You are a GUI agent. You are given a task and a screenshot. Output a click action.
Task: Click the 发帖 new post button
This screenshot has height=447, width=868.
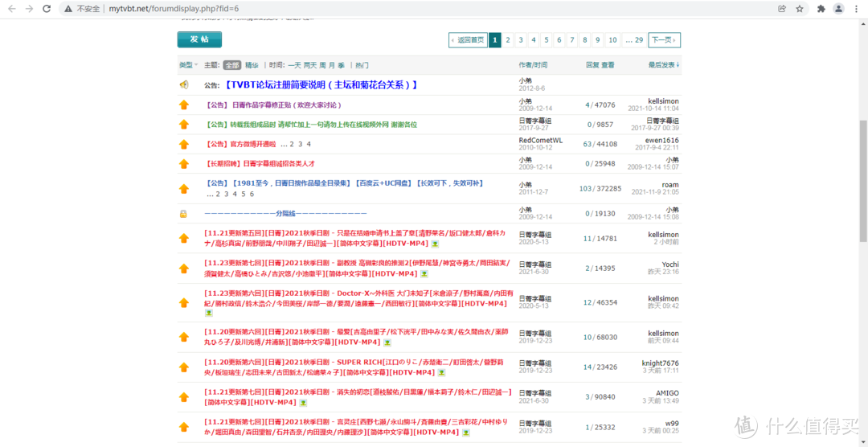pyautogui.click(x=199, y=39)
